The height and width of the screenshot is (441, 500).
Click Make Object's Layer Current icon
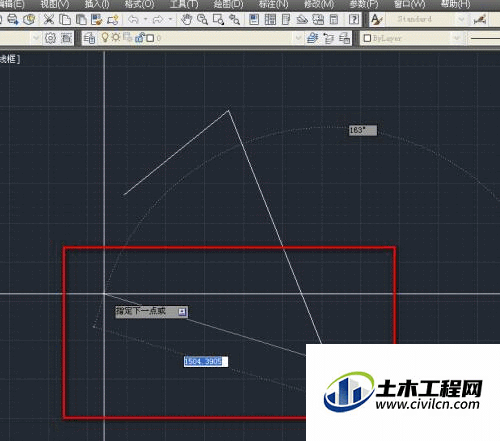(x=313, y=38)
